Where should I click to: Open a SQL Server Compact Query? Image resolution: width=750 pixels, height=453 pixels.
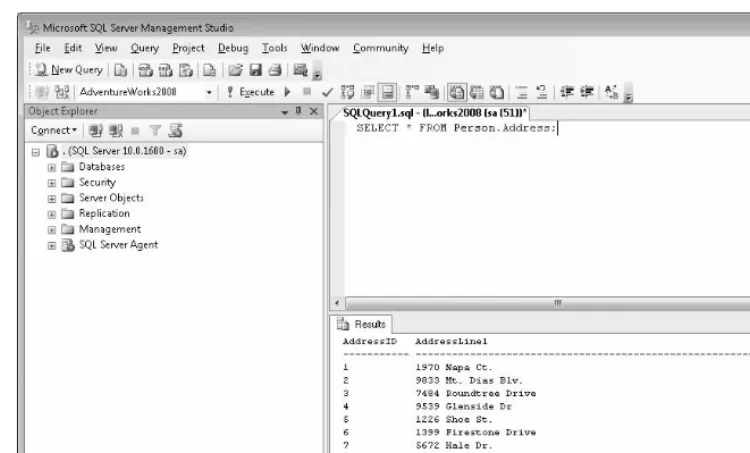click(209, 70)
